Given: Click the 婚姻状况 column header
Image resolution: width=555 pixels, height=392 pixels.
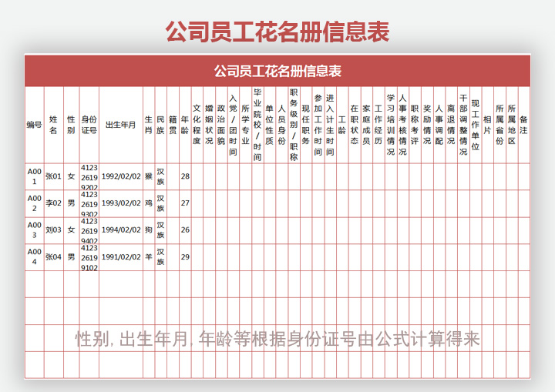Looking at the screenshot, I should coord(209,125).
